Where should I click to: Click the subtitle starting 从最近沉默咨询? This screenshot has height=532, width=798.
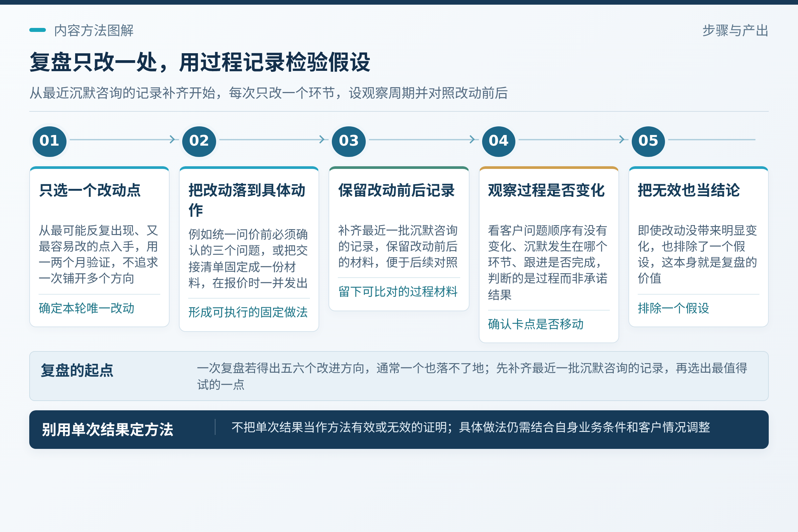pos(269,93)
